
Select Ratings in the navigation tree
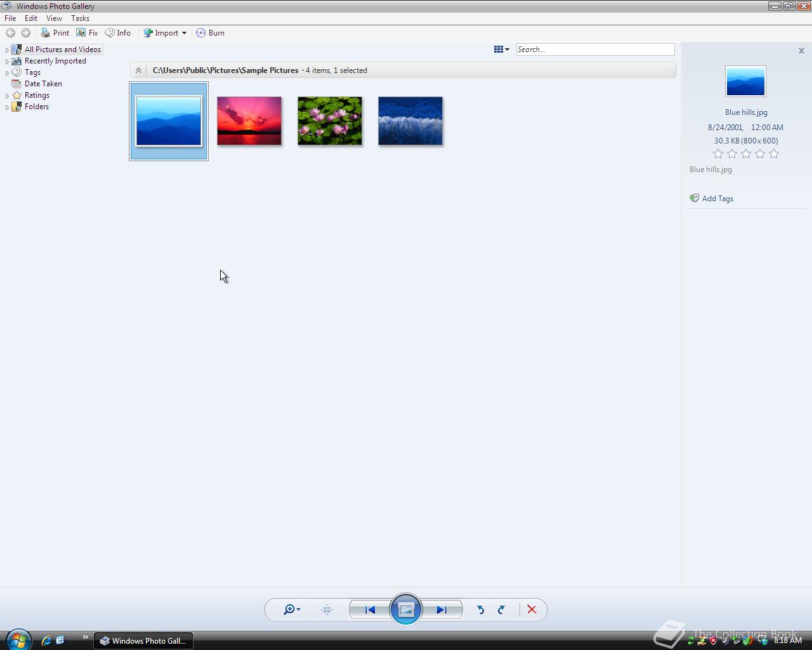click(x=37, y=95)
